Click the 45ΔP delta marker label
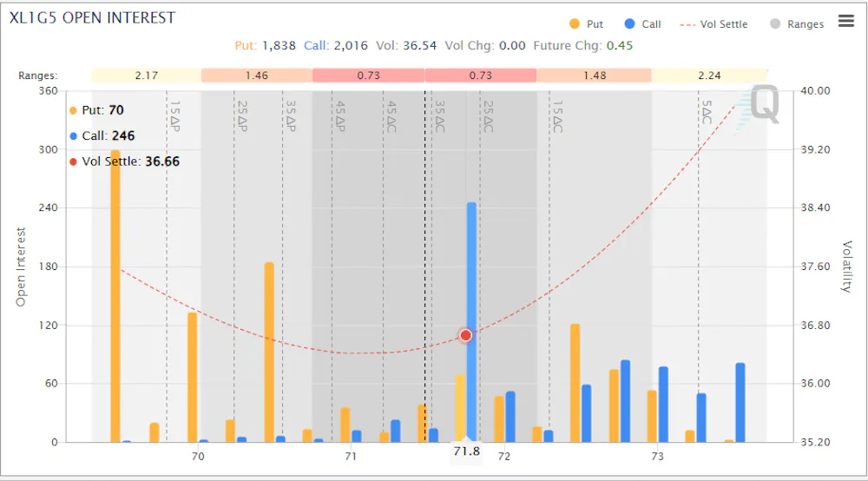This screenshot has height=481, width=868. [340, 115]
